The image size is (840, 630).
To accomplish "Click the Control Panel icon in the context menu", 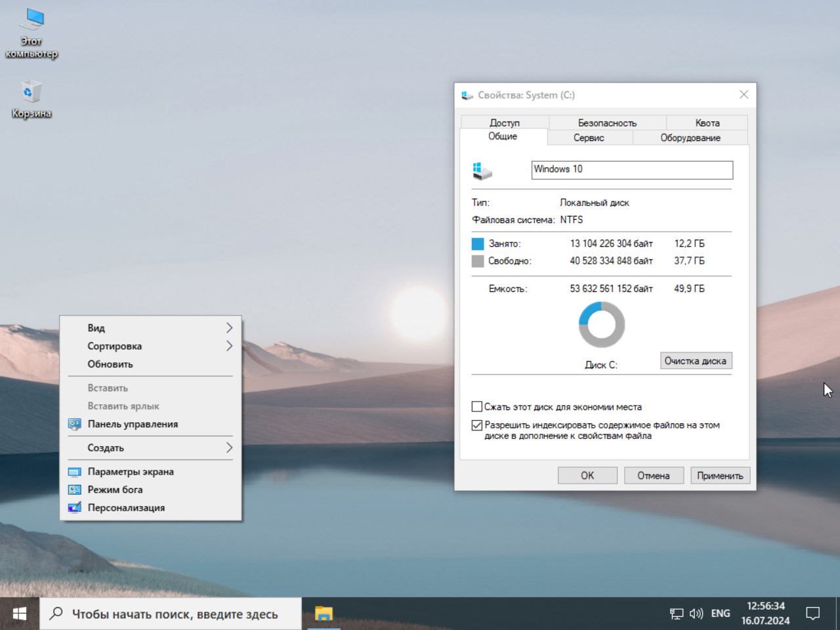I will click(75, 424).
